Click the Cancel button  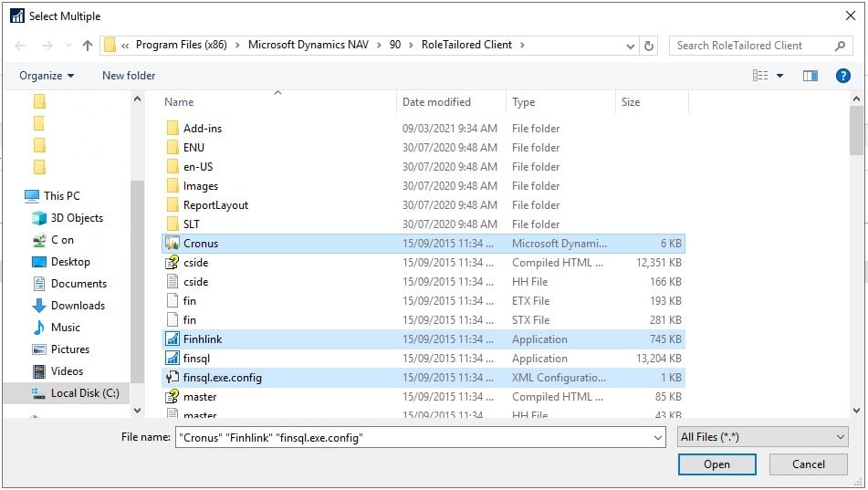pyautogui.click(x=808, y=464)
